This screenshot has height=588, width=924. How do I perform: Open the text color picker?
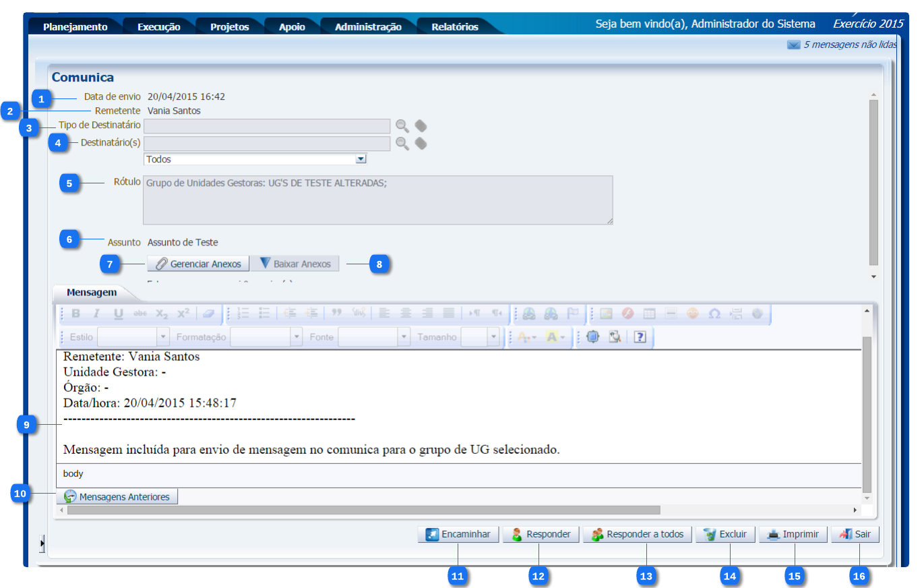coord(526,337)
